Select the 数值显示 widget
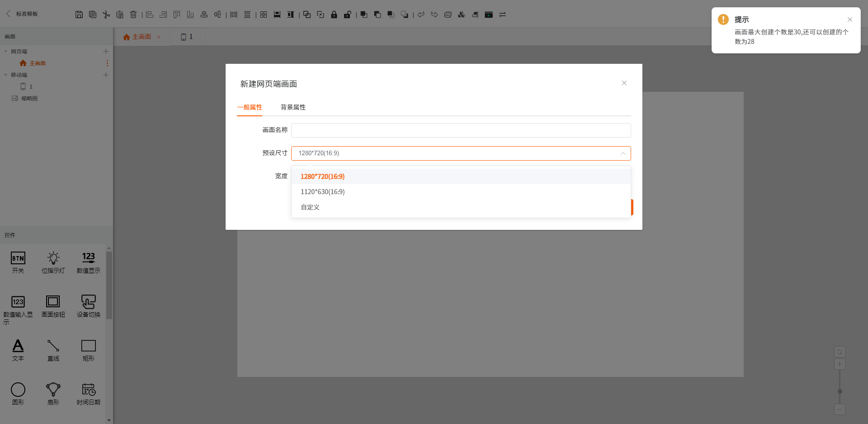This screenshot has width=868, height=424. 89,262
